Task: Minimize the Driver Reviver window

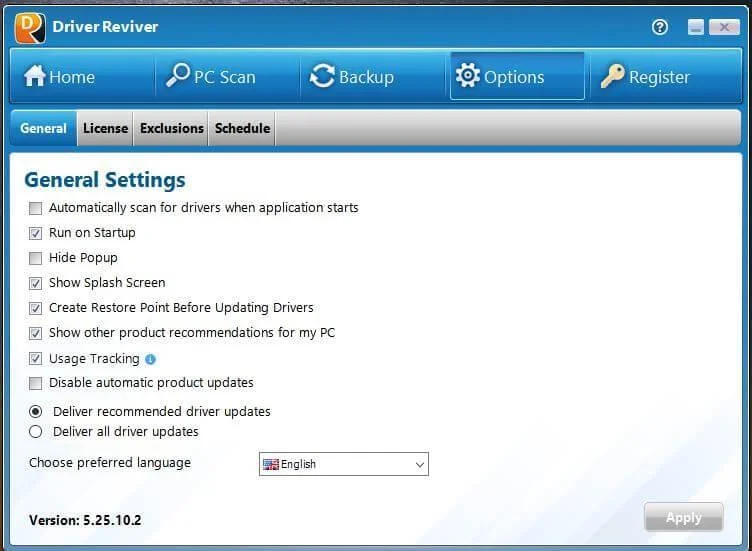Action: tap(695, 27)
